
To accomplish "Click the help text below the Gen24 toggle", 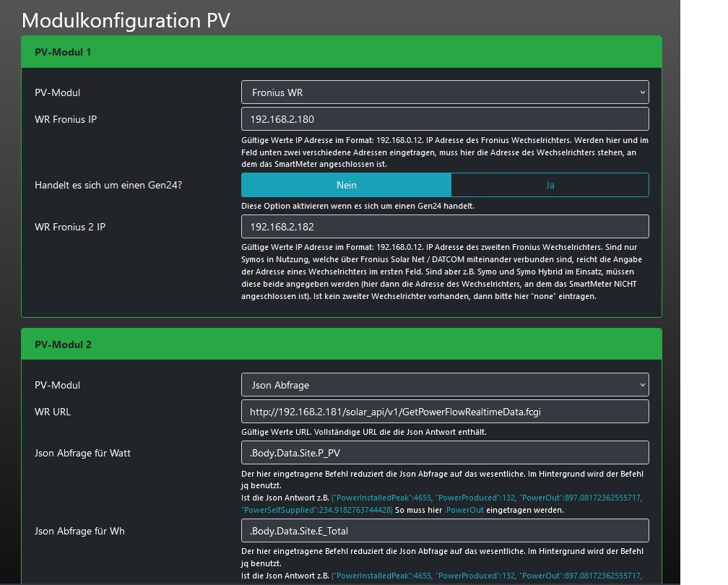I will click(357, 206).
